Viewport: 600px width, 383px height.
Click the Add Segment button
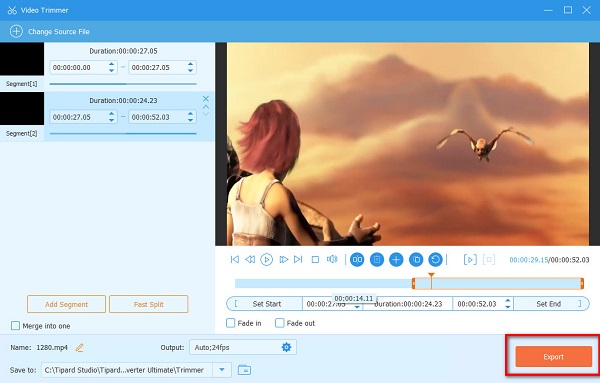pos(66,304)
